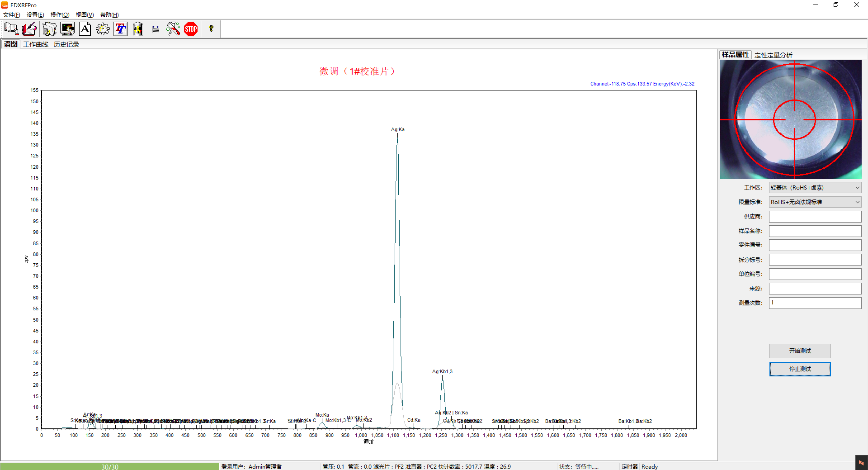Click the orange flag icon in bottom corner
Image resolution: width=868 pixels, height=470 pixels.
[861, 463]
